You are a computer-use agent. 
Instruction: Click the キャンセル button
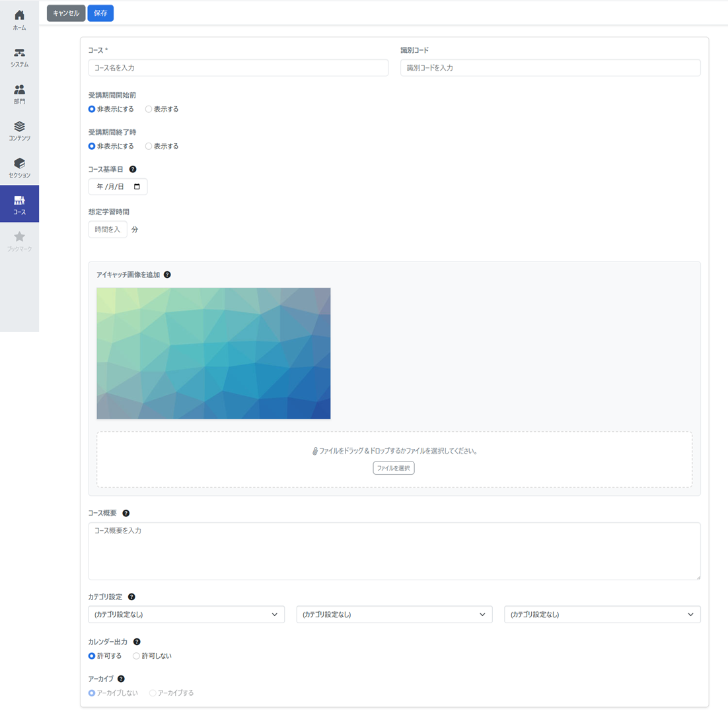click(x=66, y=13)
